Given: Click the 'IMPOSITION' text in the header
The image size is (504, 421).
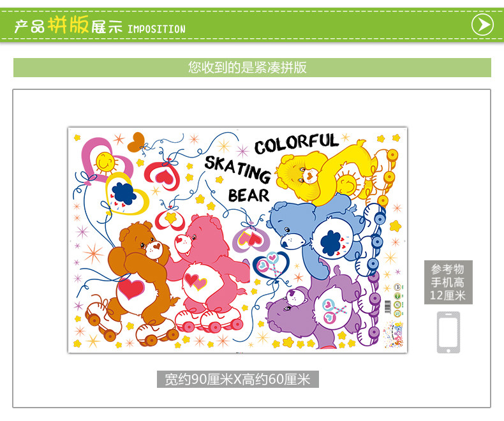Looking at the screenshot, I should click(x=156, y=29).
